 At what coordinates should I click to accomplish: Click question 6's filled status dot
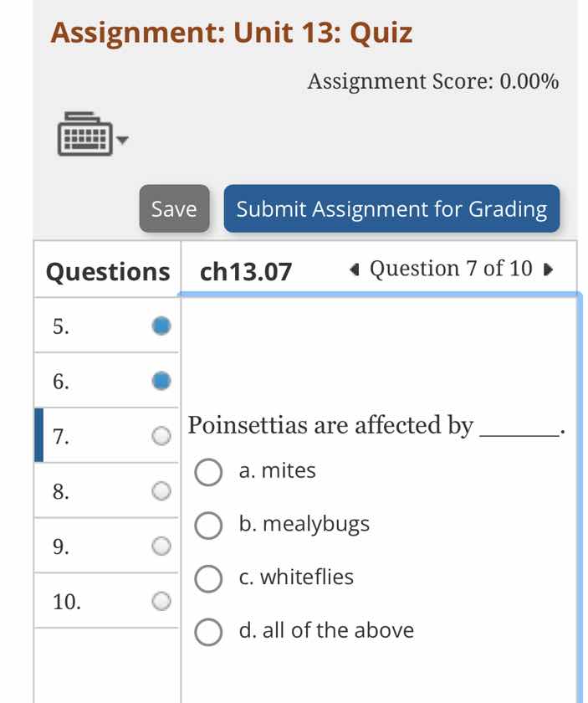point(161,382)
